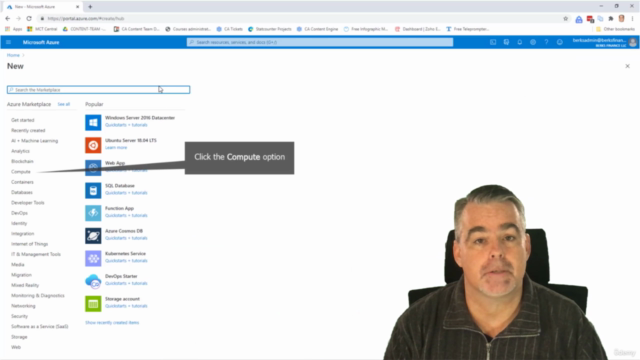Select the DevOps Starter icon

[x=93, y=281]
